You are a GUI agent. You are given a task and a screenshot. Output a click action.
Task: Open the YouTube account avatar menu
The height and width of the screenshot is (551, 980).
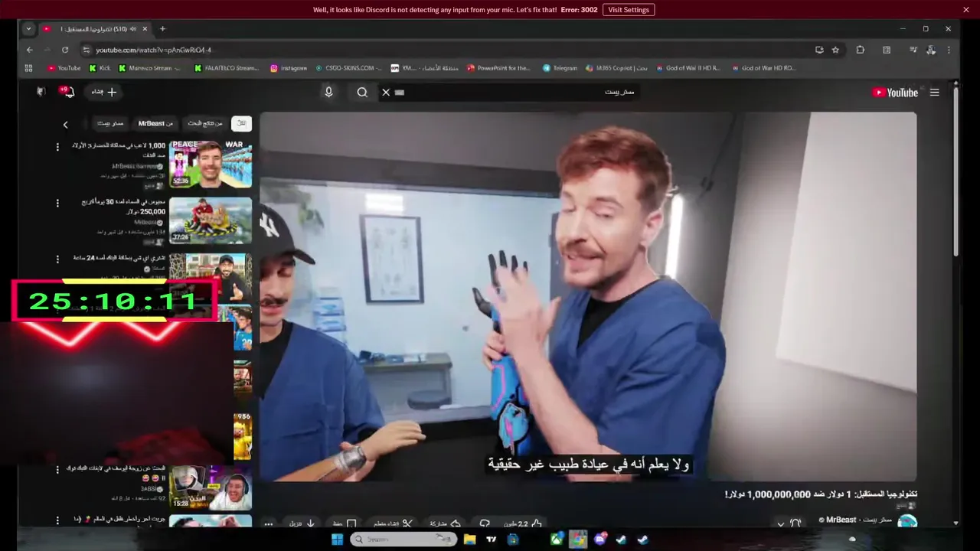[41, 91]
